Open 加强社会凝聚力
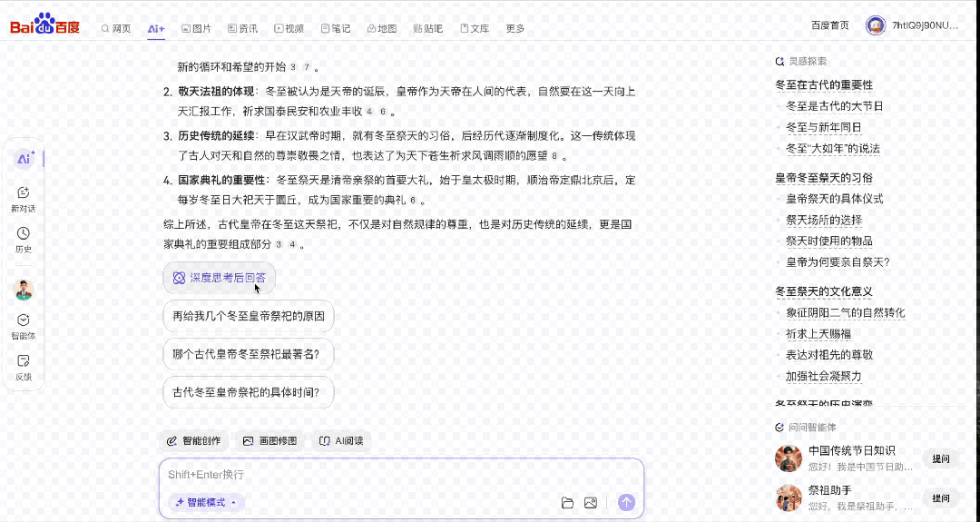Viewport: 980px width, 522px height. point(824,376)
